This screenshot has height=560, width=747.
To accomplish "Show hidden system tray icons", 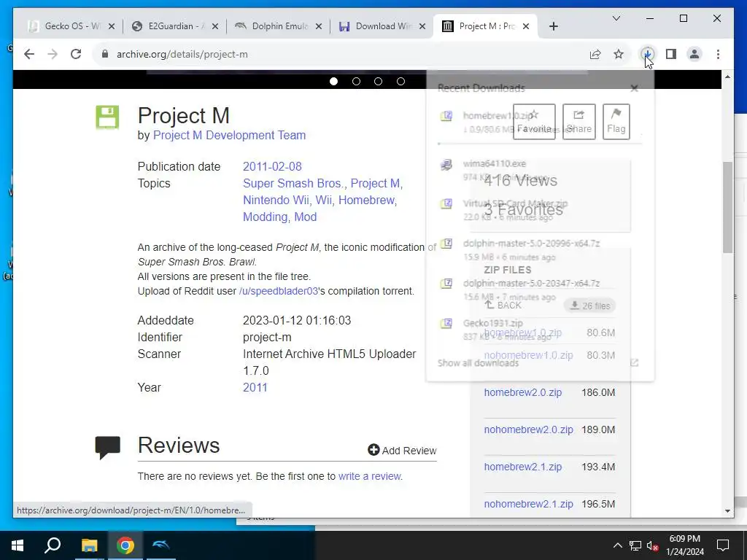I will coord(617,545).
